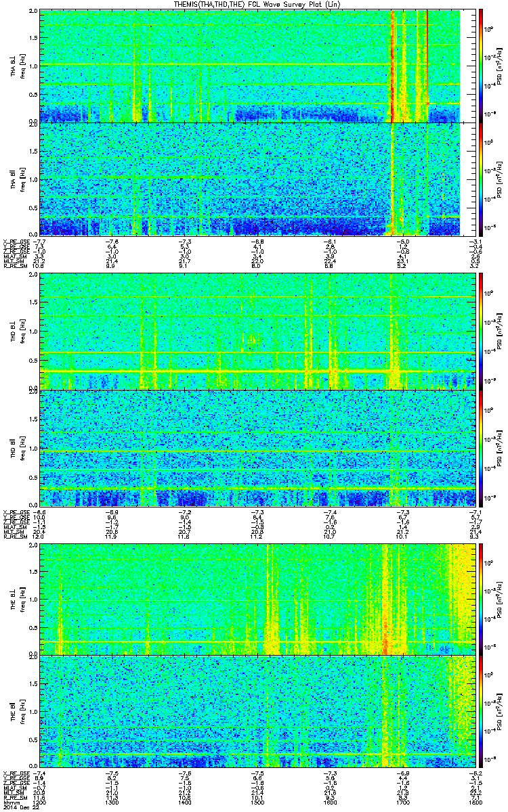The height and width of the screenshot is (812, 508).
Task: Click the color bar beside the THD BL panel
Action: coord(481,330)
